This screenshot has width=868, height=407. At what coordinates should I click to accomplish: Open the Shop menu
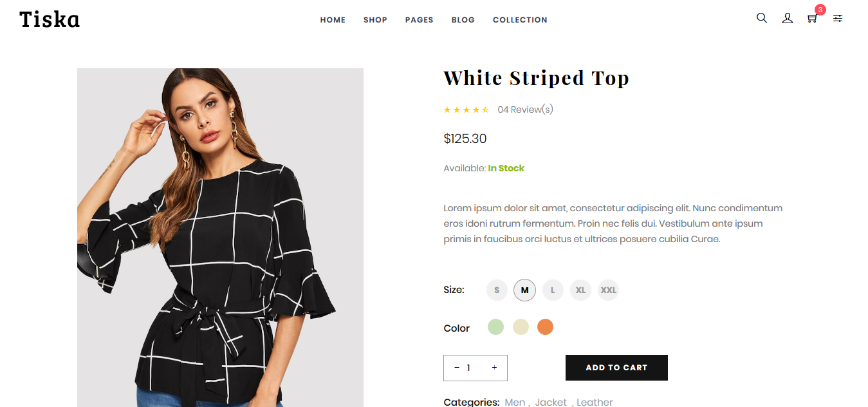click(x=375, y=20)
